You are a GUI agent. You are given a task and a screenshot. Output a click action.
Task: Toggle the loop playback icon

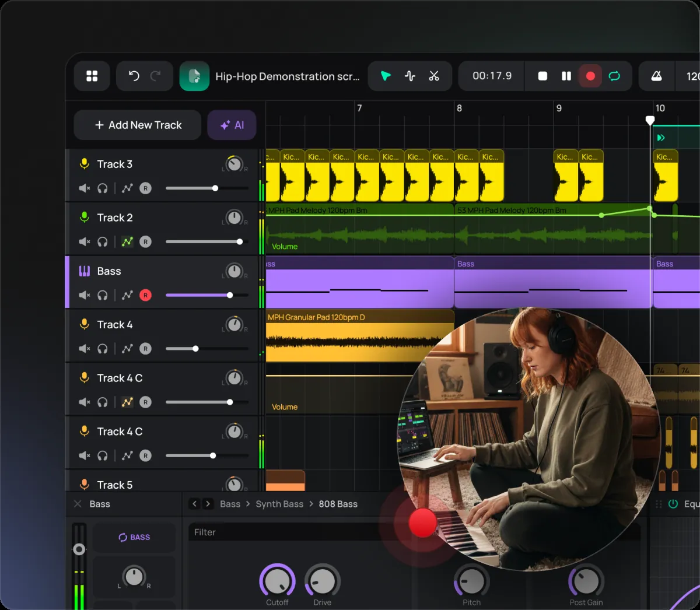coord(614,76)
